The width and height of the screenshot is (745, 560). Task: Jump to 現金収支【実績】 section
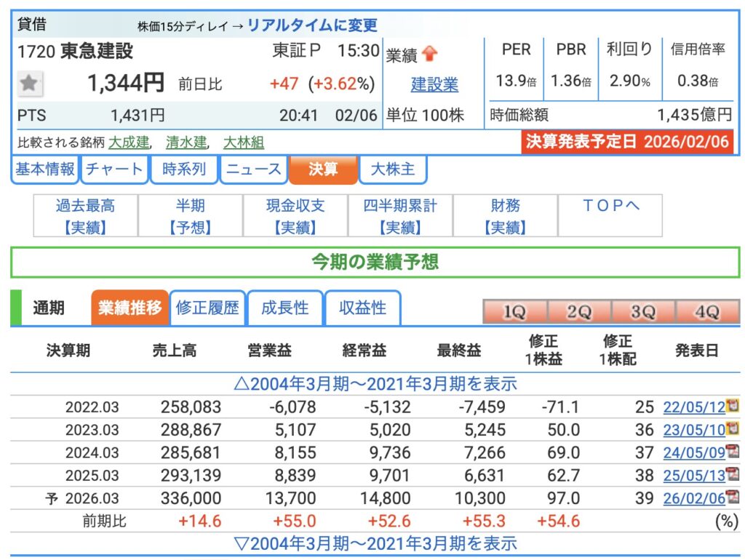(x=295, y=216)
